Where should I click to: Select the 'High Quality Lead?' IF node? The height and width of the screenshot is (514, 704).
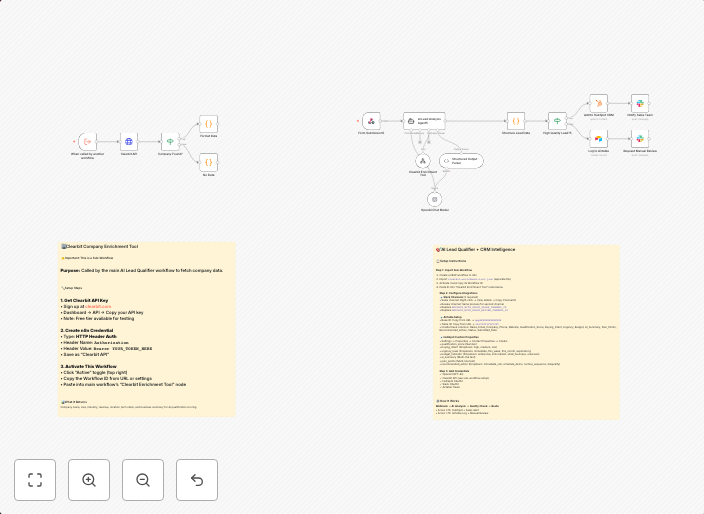[557, 121]
